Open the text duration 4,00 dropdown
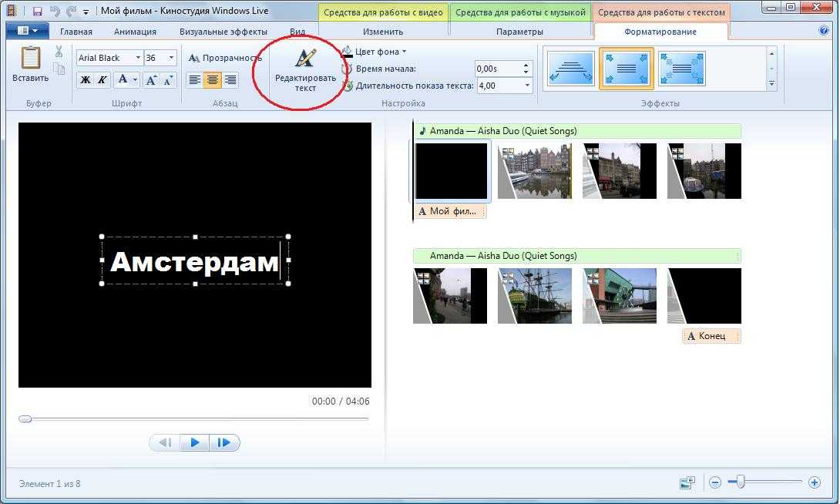The image size is (840, 504). tap(527, 86)
